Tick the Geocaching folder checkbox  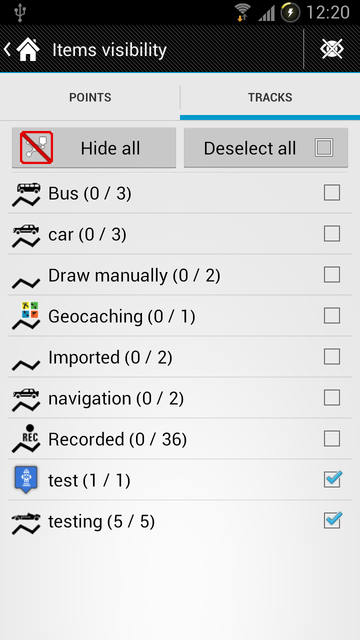[x=332, y=316]
